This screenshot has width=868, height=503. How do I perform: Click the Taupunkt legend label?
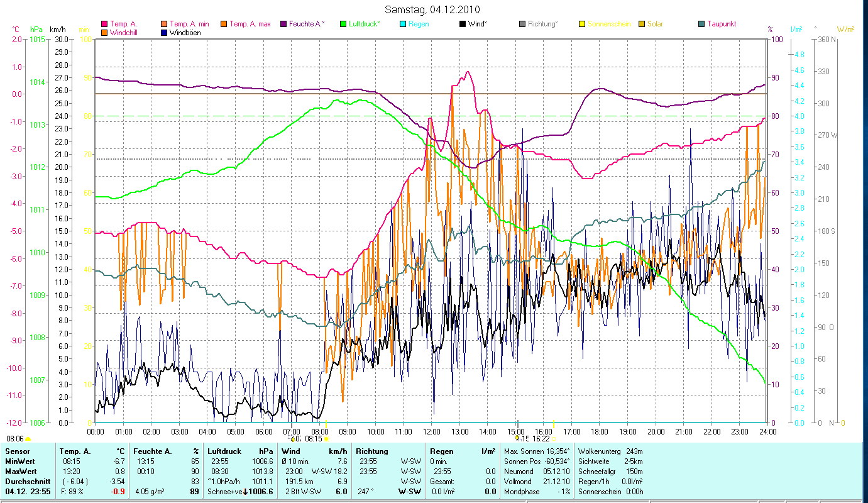tap(721, 25)
